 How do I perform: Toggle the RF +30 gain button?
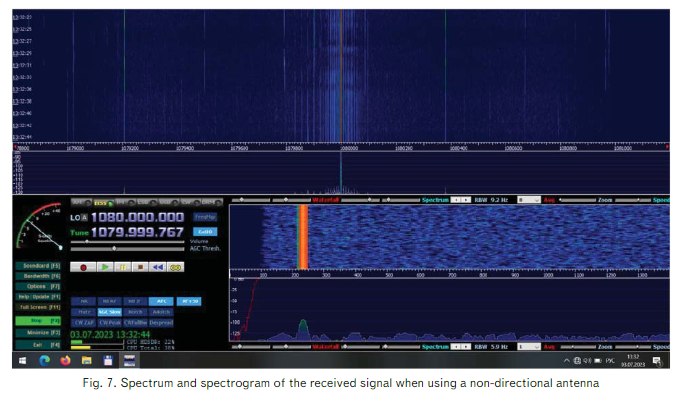point(189,301)
